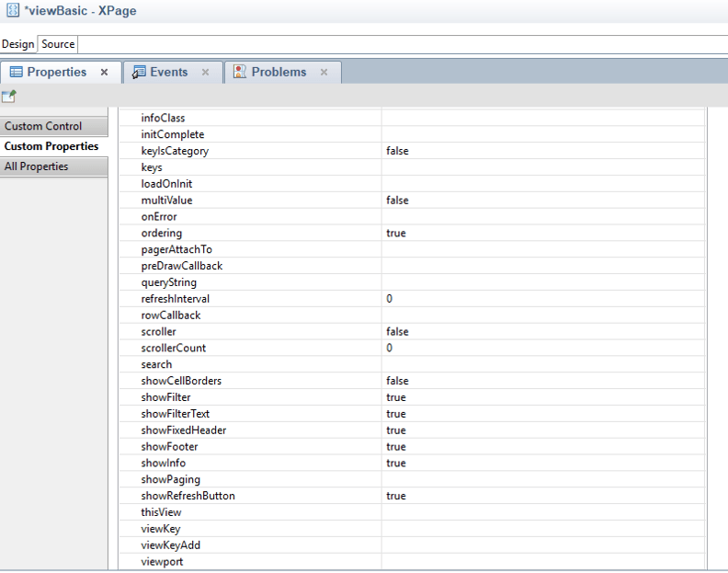The width and height of the screenshot is (728, 573).
Task: Click the refreshInterval value field
Action: pyautogui.click(x=542, y=299)
